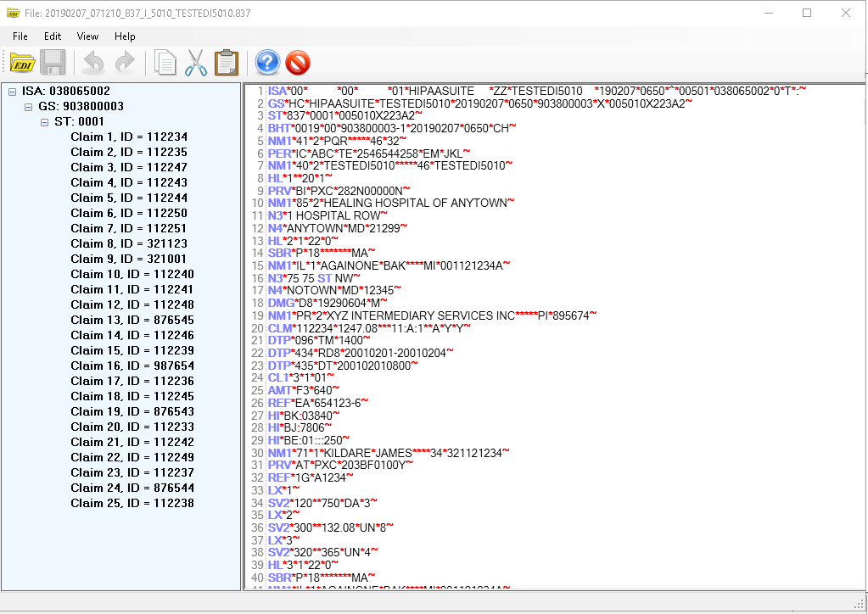Screen dimensions: 868x614
Task: Select Claim 22, ID = 112249
Action: coord(132,457)
